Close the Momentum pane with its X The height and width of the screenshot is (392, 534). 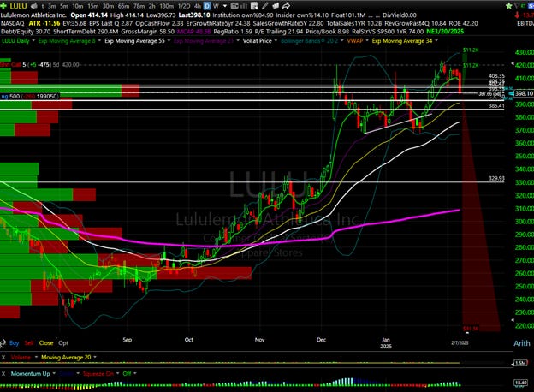pyautogui.click(x=3, y=374)
